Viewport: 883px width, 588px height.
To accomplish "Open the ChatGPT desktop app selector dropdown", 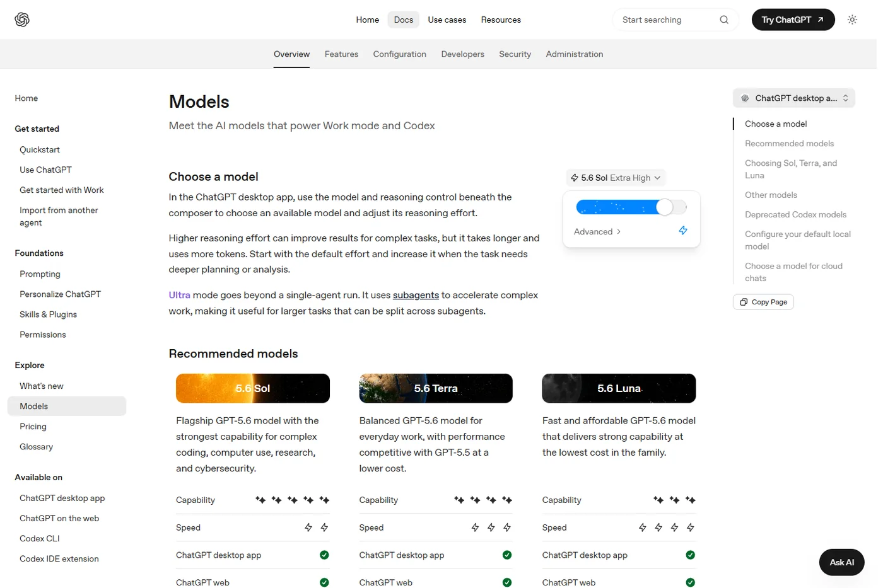I will [x=794, y=98].
